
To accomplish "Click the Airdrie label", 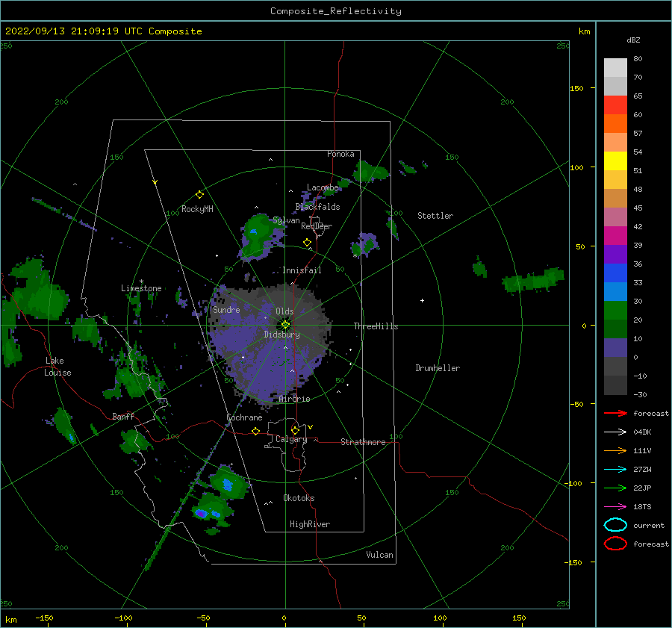I will pyautogui.click(x=294, y=399).
